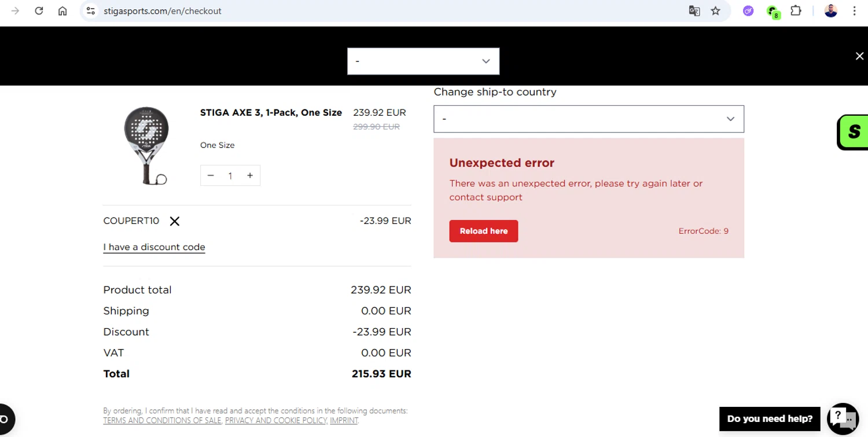Bookmark this page with star icon
The width and height of the screenshot is (868, 437).
[716, 11]
